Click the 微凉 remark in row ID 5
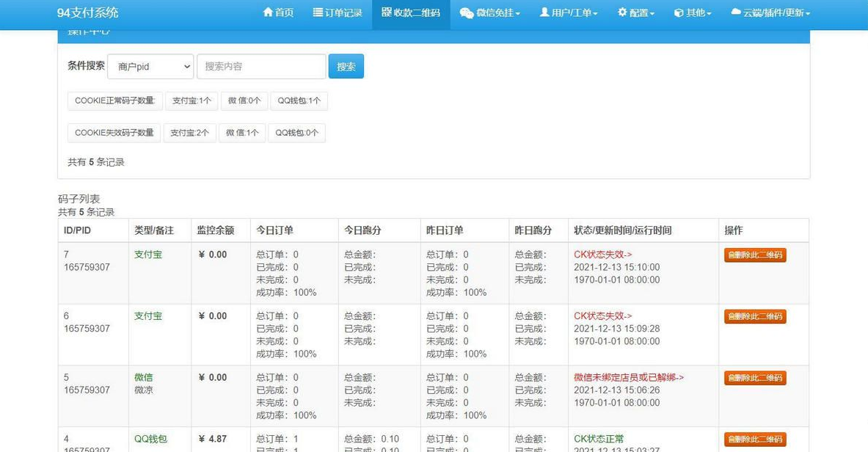Image resolution: width=868 pixels, height=452 pixels. pos(143,390)
